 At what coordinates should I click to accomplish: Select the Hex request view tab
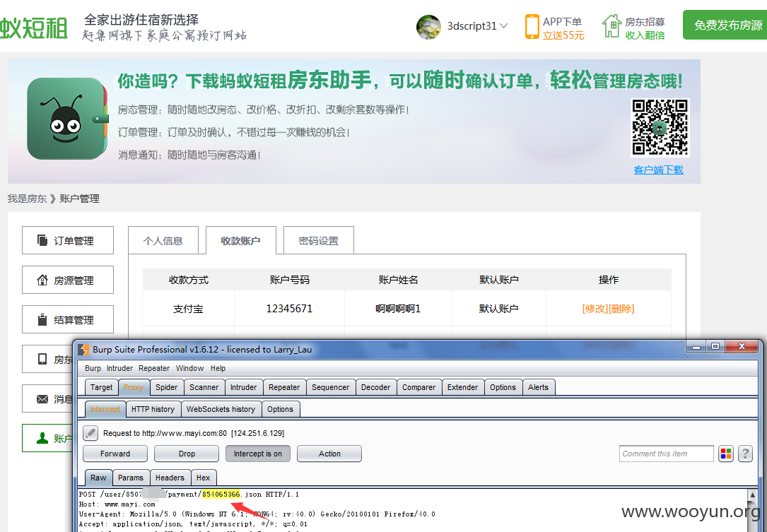click(203, 477)
